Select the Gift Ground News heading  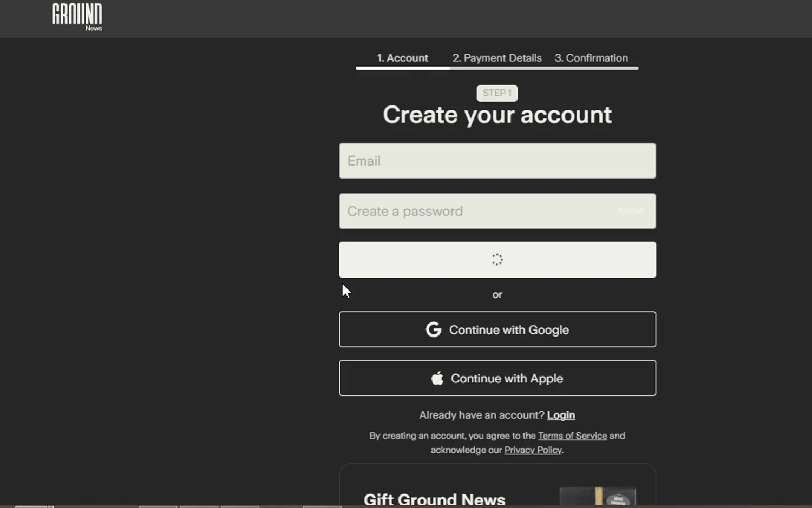pos(434,499)
